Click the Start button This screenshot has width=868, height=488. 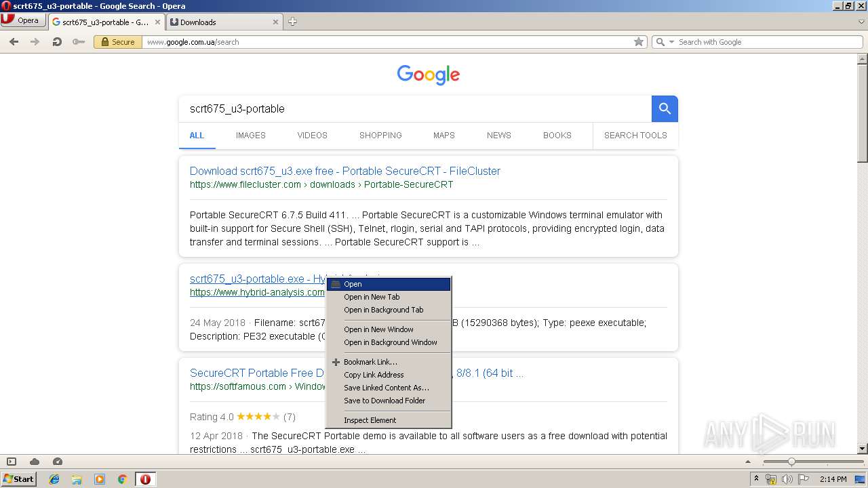[19, 479]
